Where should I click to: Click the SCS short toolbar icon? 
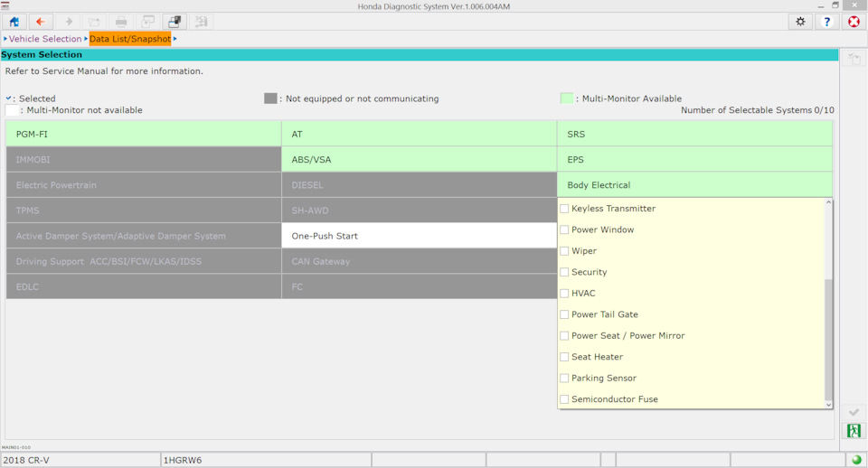(201, 22)
